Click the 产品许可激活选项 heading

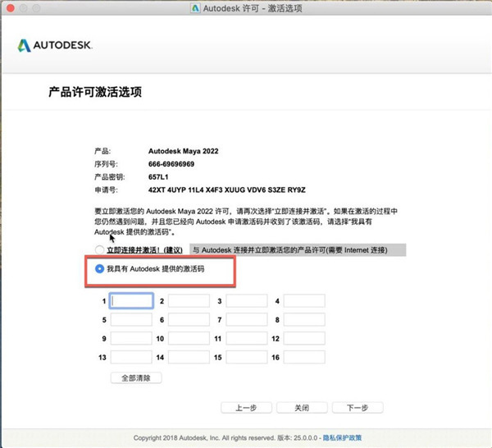coord(95,92)
